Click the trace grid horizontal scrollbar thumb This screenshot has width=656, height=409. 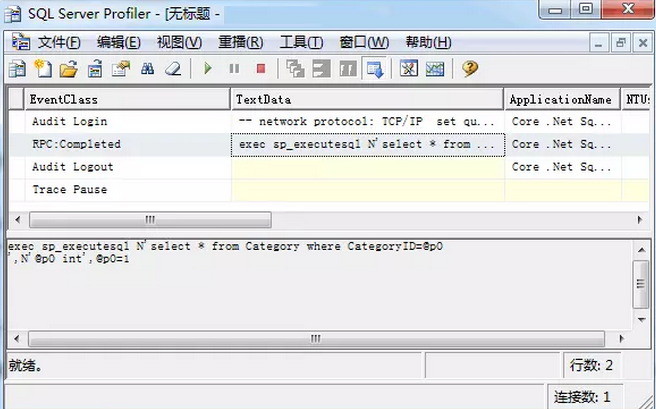150,220
